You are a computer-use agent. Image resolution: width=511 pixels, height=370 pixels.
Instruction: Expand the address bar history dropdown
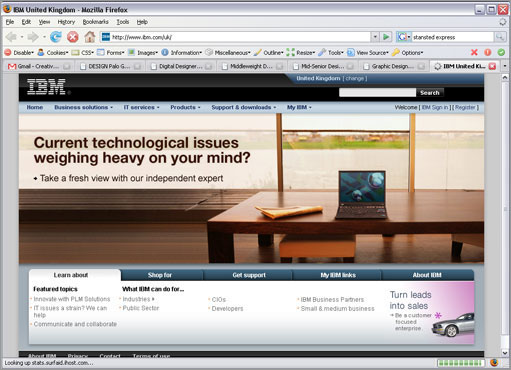(375, 37)
